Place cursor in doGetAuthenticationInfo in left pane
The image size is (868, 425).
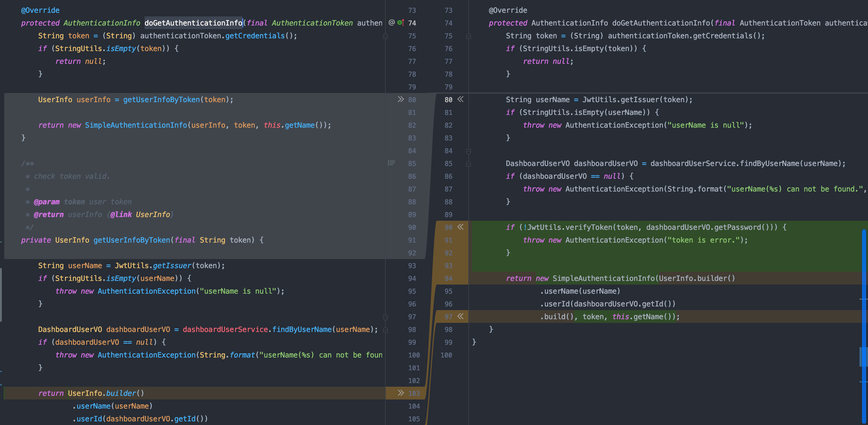pyautogui.click(x=193, y=23)
